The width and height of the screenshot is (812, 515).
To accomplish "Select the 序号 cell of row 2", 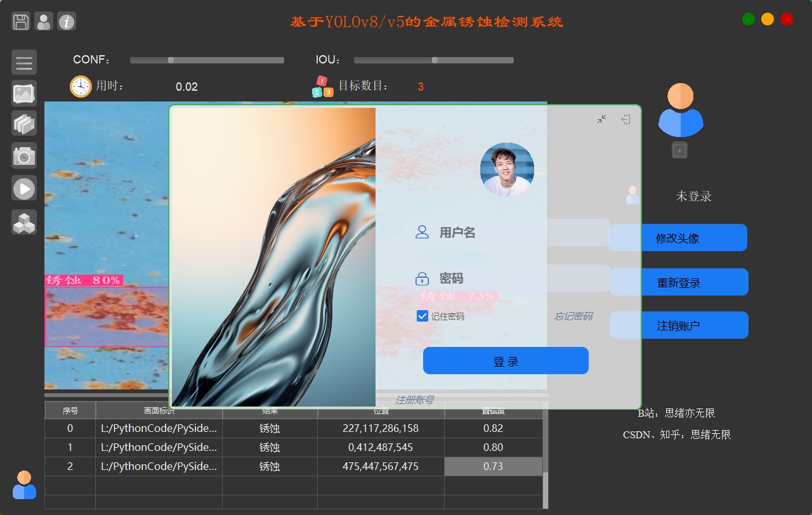I will pyautogui.click(x=70, y=466).
